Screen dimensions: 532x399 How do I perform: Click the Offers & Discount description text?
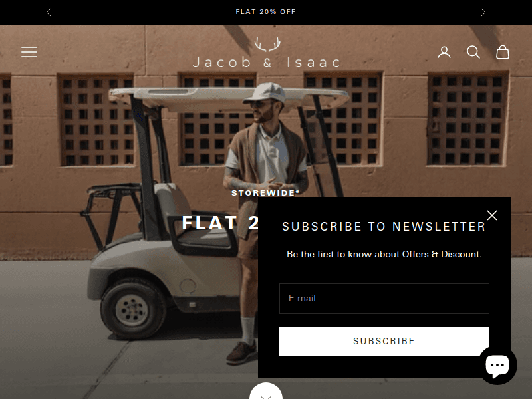(x=384, y=254)
